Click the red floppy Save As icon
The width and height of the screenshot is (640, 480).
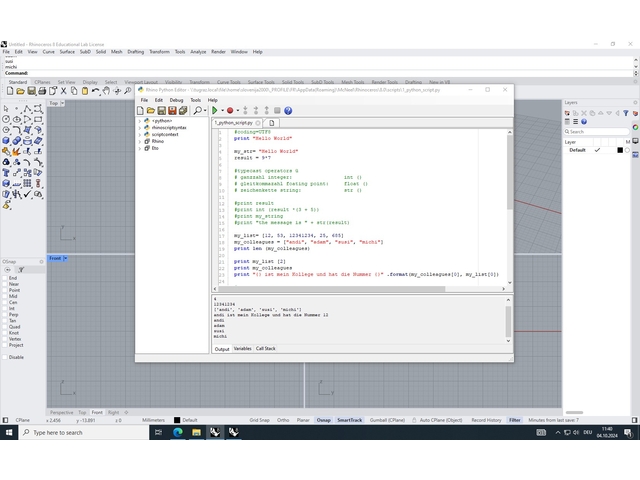click(172, 111)
